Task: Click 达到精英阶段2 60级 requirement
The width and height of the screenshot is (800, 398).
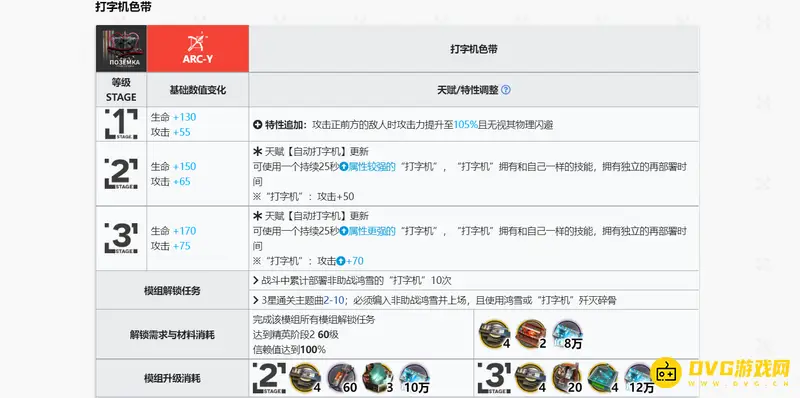Action: click(296, 335)
